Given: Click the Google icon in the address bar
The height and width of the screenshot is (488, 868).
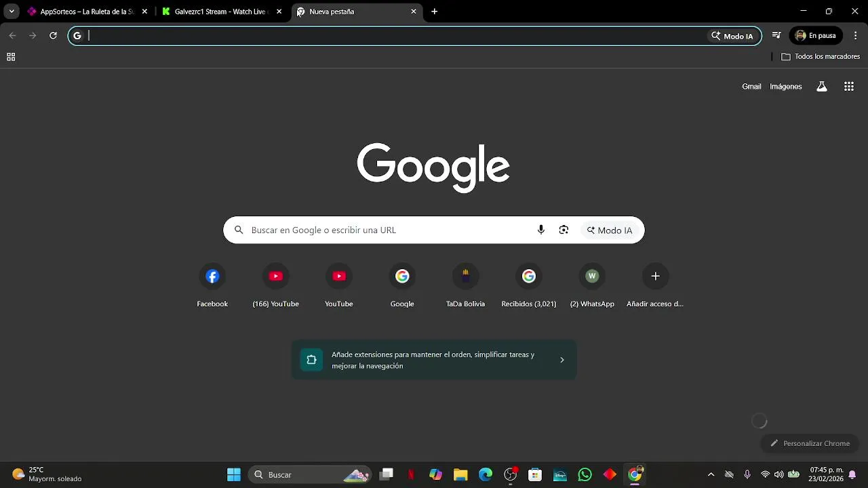Looking at the screenshot, I should click(x=77, y=36).
